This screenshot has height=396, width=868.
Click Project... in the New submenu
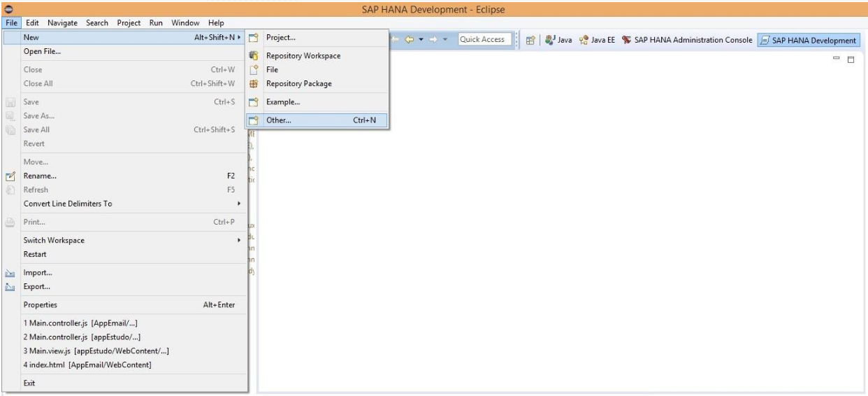tap(281, 38)
